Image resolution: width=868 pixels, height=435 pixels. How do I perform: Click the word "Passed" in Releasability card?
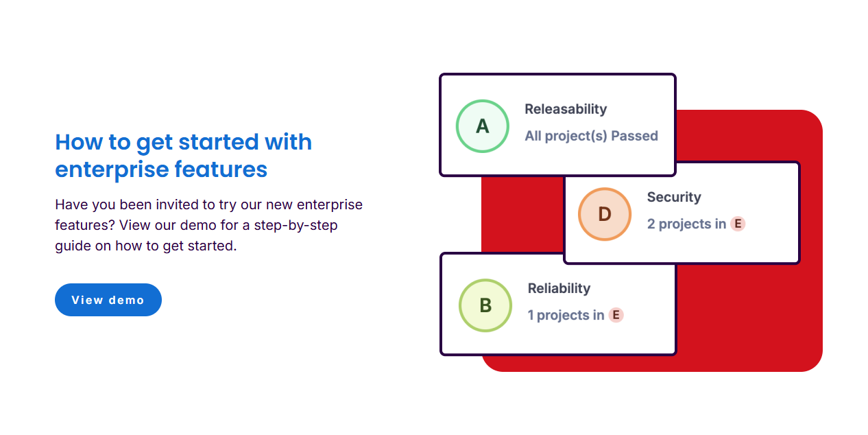coord(634,136)
